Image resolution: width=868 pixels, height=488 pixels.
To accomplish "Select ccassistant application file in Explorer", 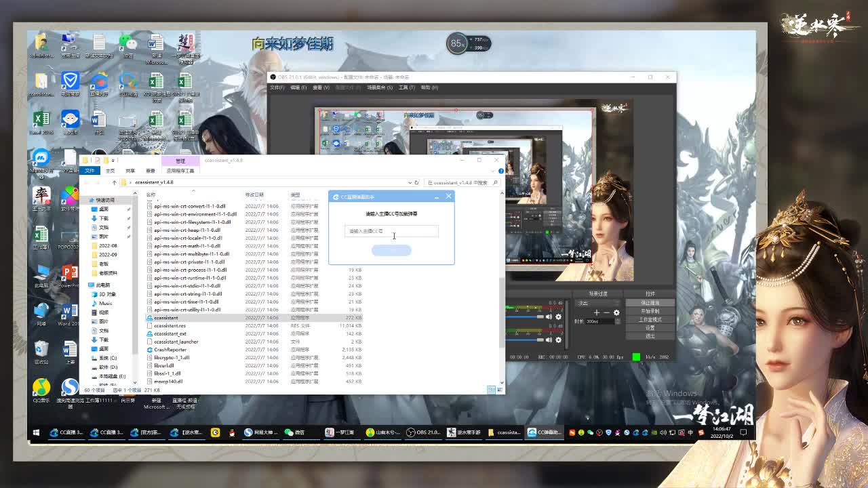I will 166,318.
